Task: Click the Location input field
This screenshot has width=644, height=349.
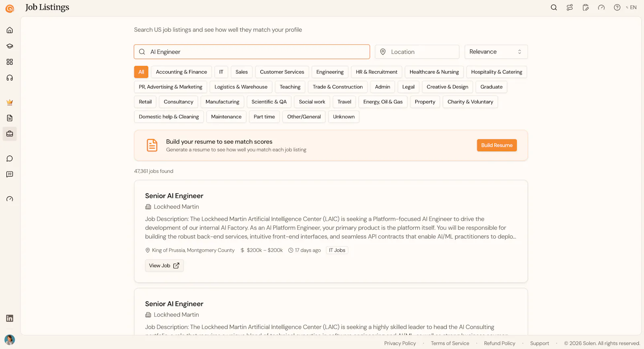Action: click(417, 51)
